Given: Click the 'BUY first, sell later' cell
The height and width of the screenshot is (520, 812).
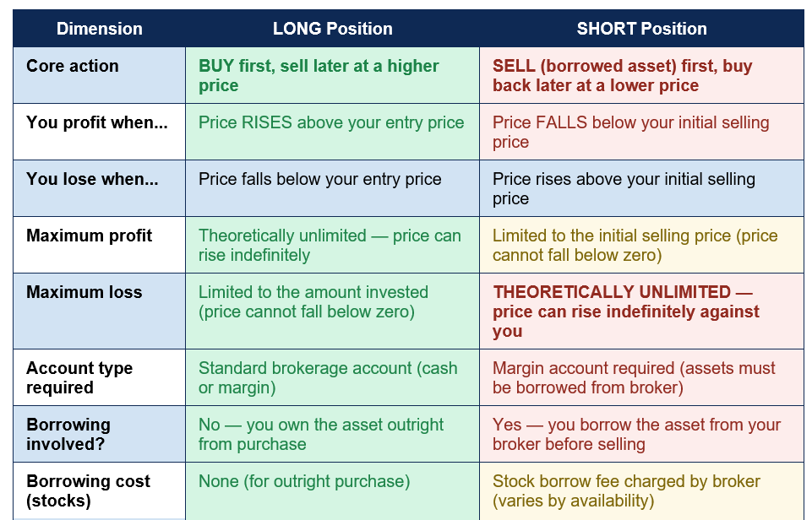Looking at the screenshot, I should pos(332,75).
